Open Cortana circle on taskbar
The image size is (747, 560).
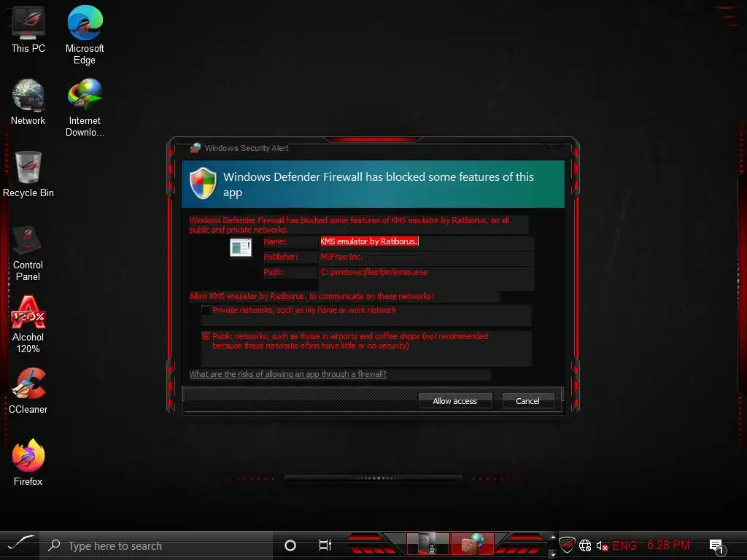[290, 545]
